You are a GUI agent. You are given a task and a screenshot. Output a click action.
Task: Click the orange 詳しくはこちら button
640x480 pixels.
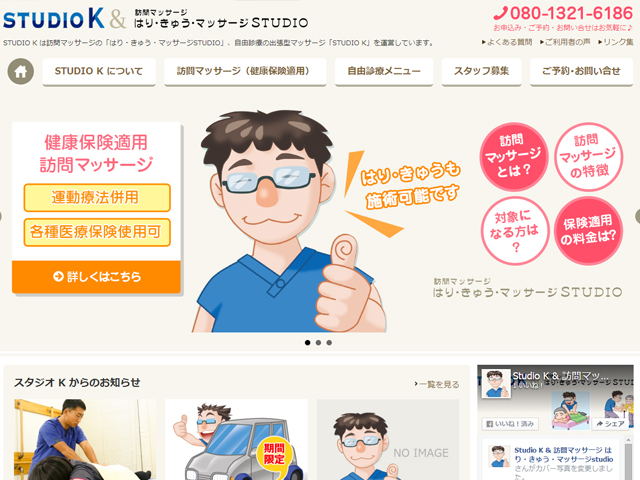tap(96, 277)
